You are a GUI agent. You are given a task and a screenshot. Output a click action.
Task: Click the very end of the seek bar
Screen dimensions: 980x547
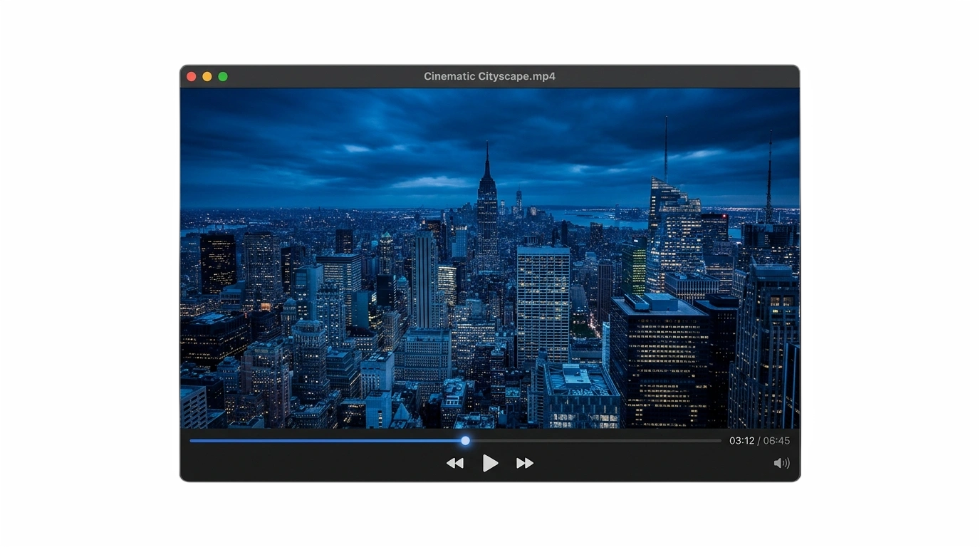point(719,440)
